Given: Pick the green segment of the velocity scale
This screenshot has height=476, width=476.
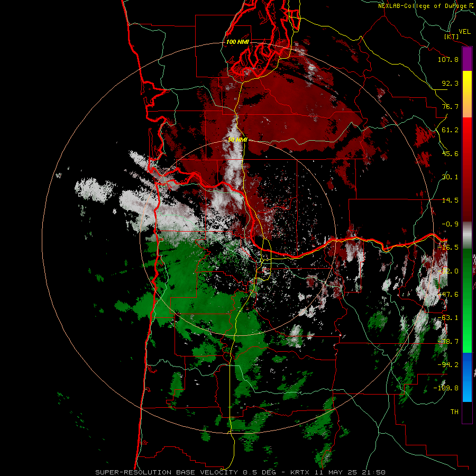Looking at the screenshot, I should [467, 300].
